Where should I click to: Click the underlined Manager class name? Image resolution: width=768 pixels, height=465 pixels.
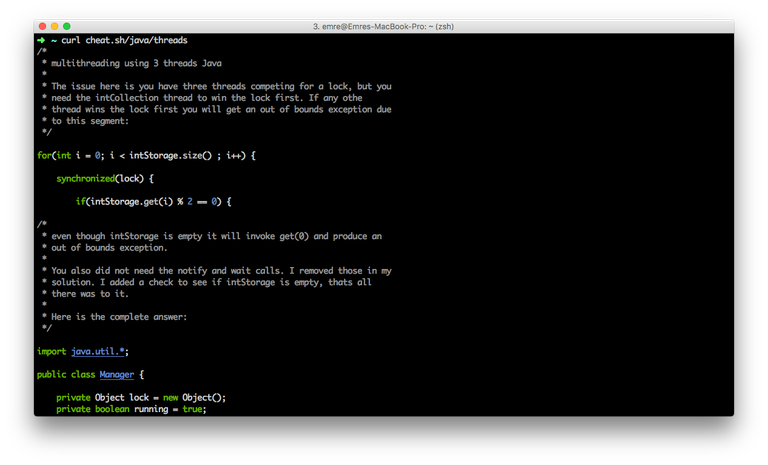pos(116,374)
